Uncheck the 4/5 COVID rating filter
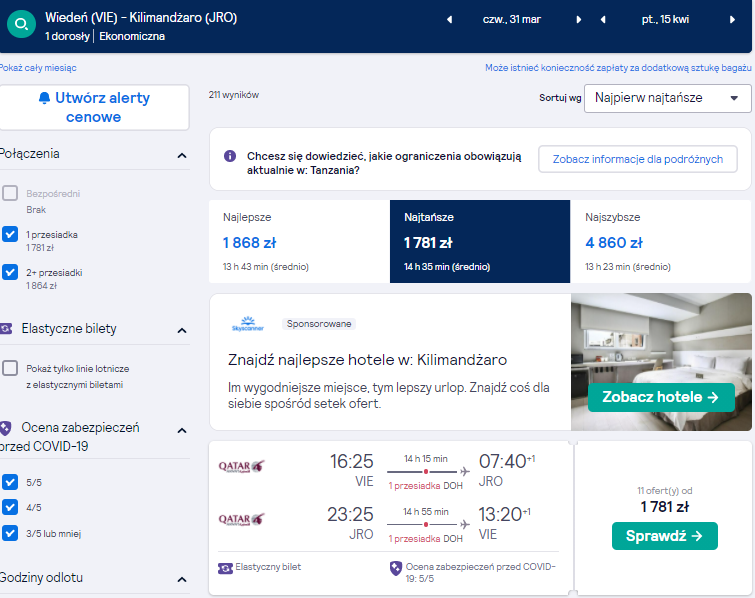The height and width of the screenshot is (598, 755). 10,507
